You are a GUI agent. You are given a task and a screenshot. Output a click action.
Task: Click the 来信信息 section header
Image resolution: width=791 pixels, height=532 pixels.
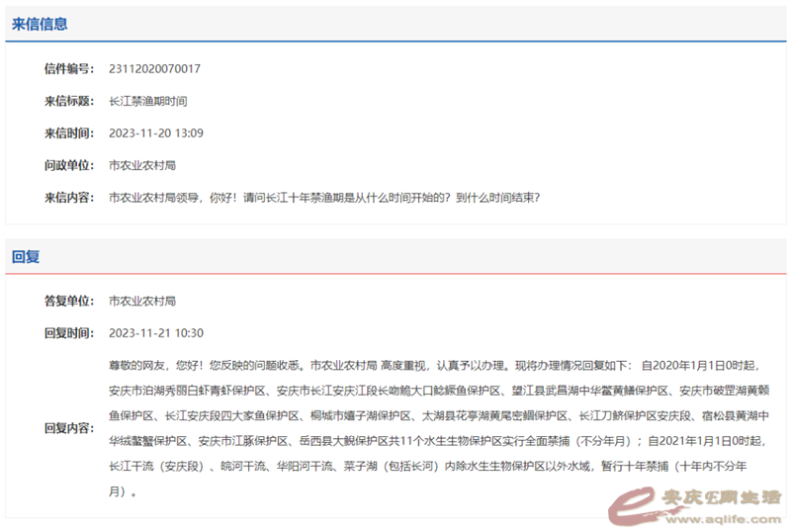40,25
